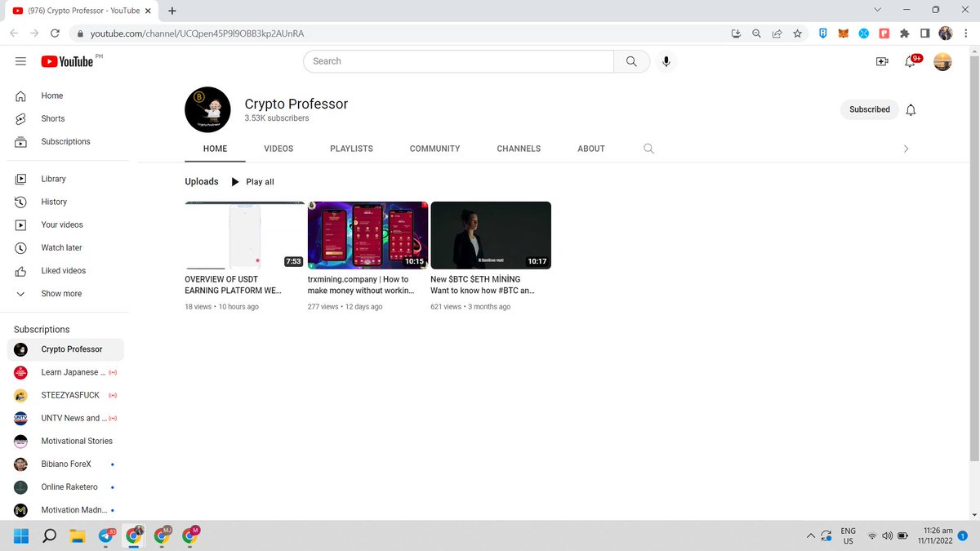Open new browser tab
This screenshot has height=551, width=980.
click(x=172, y=11)
